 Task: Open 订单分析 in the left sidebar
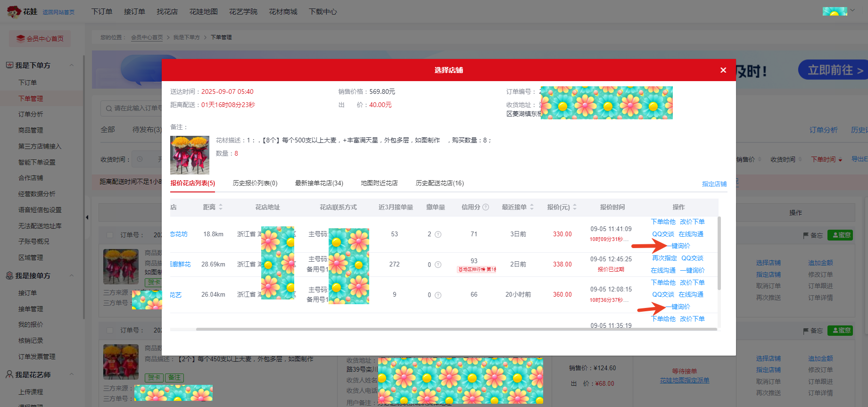pos(31,114)
